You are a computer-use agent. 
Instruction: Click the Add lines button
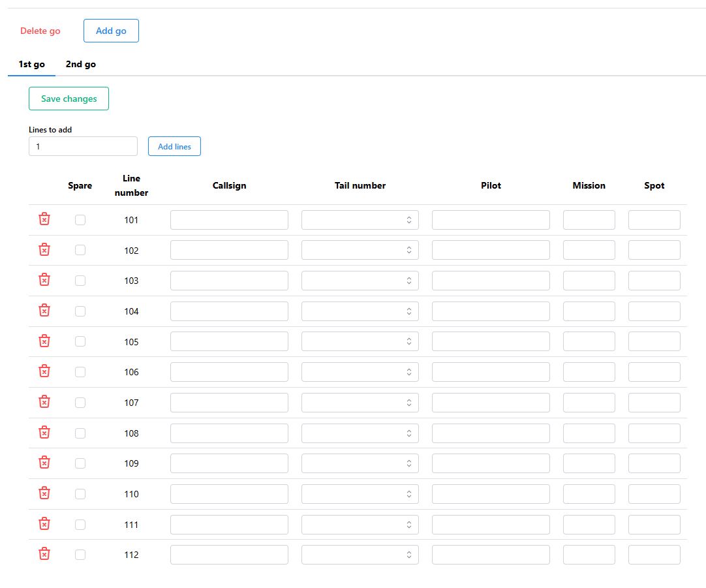pos(174,147)
